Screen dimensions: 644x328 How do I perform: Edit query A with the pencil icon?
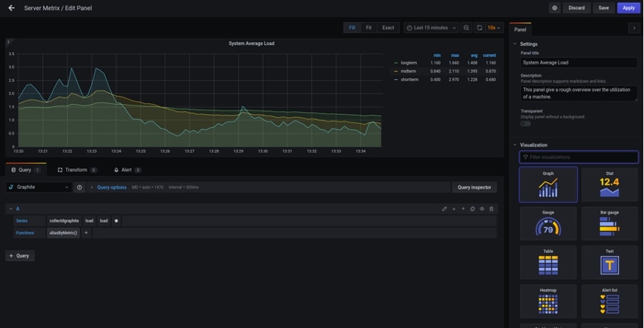444,209
